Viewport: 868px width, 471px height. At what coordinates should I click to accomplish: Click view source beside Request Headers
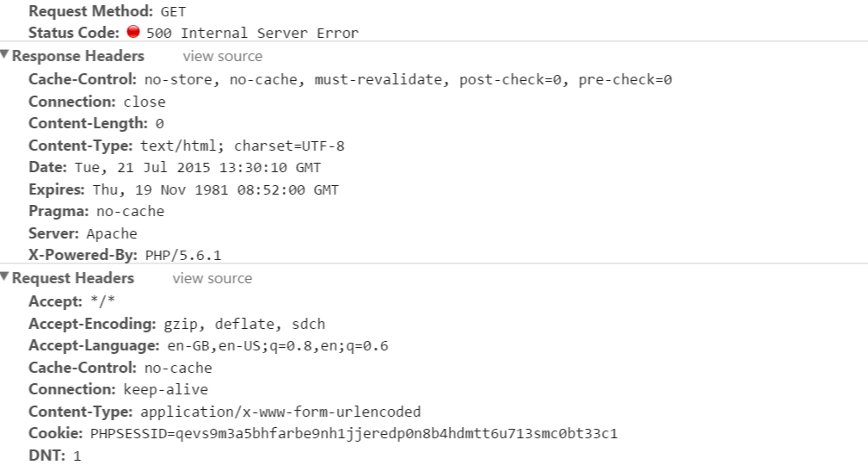coord(212,279)
